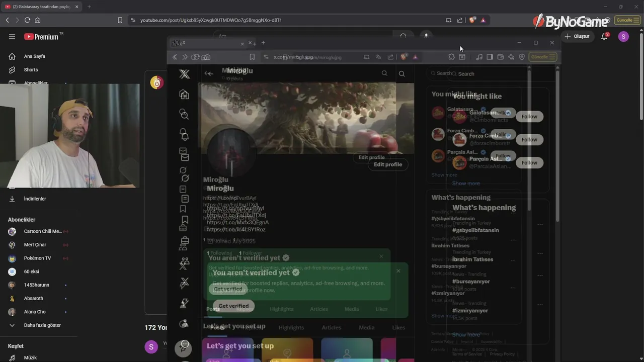Screen dimensions: 644x362
Task: Click share icon in X window address bar
Action: tap(390, 57)
